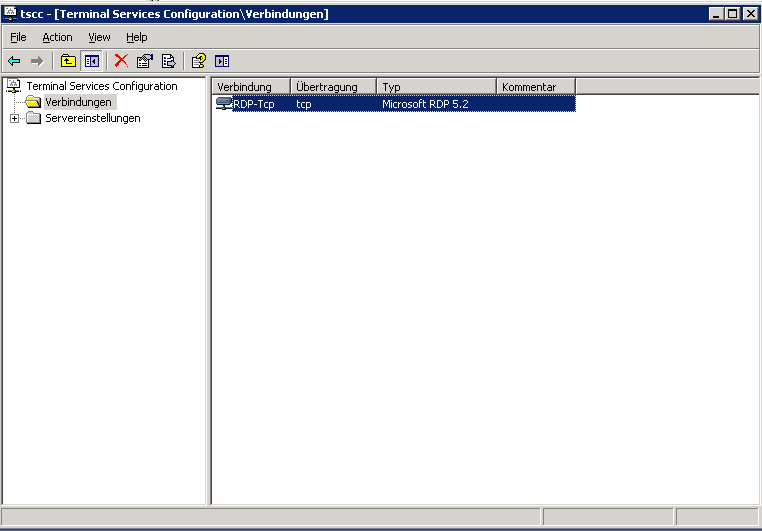Click the Kommentar column header
Screen dimensions: 762x531
point(535,87)
